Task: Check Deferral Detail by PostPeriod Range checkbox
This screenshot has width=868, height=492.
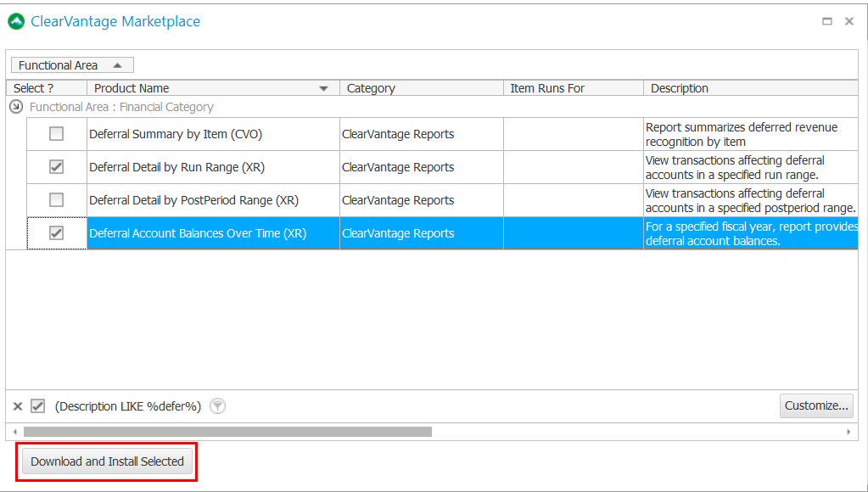Action: click(x=57, y=200)
